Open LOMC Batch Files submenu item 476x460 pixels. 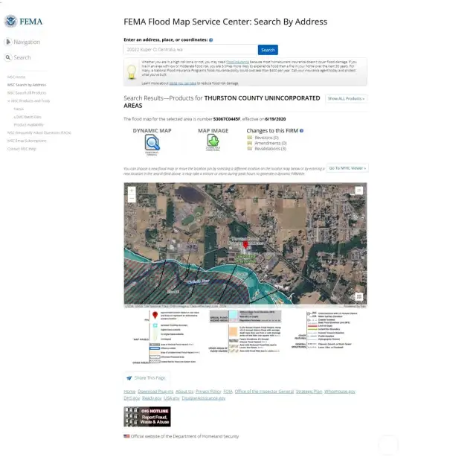click(x=28, y=117)
